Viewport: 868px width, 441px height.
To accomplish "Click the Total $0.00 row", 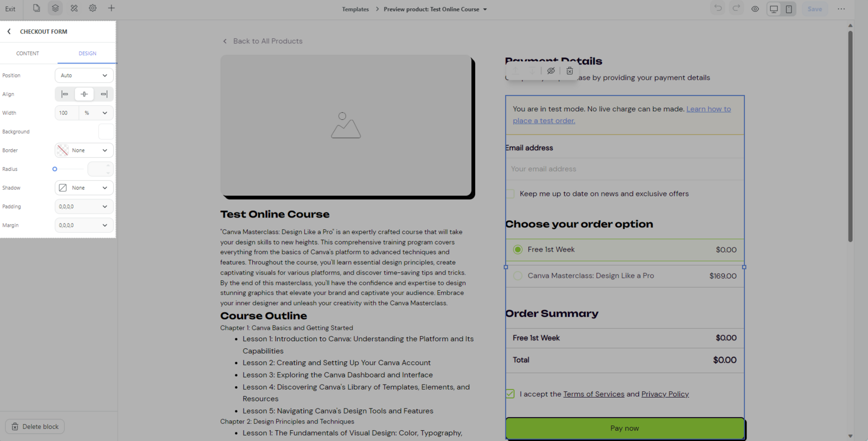I will 624,360.
